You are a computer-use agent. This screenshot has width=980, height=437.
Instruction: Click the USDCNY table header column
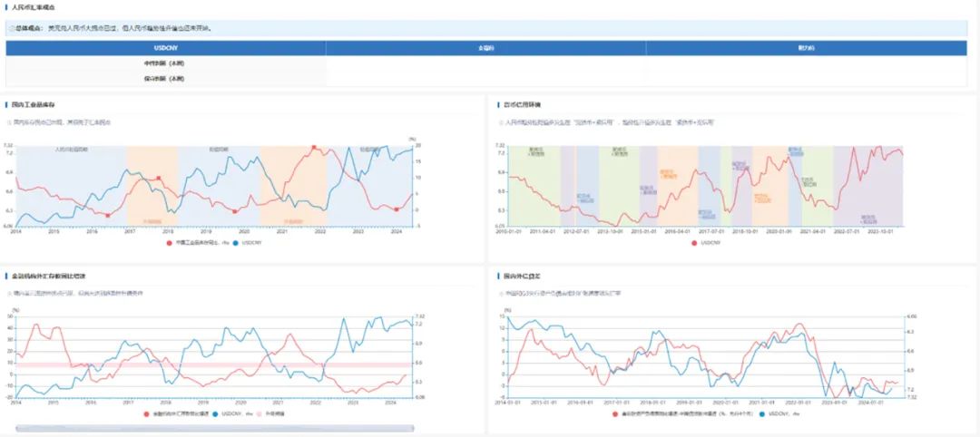point(166,48)
